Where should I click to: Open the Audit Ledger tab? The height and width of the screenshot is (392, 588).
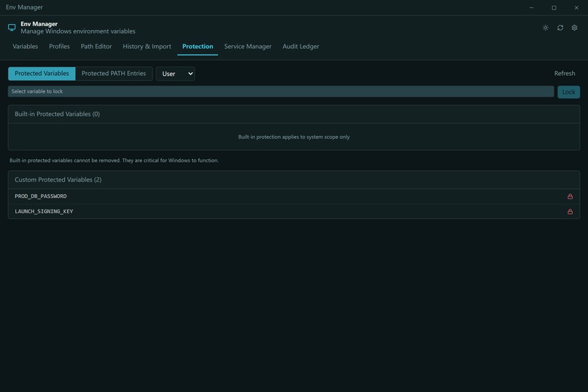301,47
